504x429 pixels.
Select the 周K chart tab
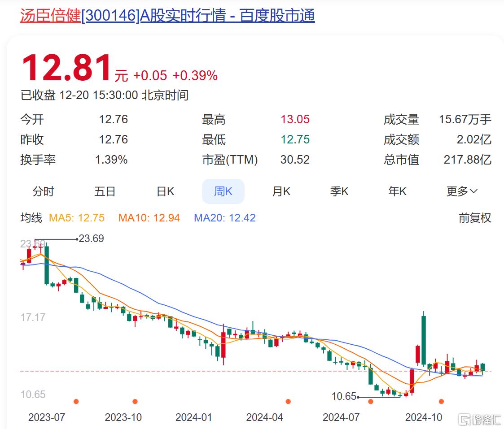[223, 191]
